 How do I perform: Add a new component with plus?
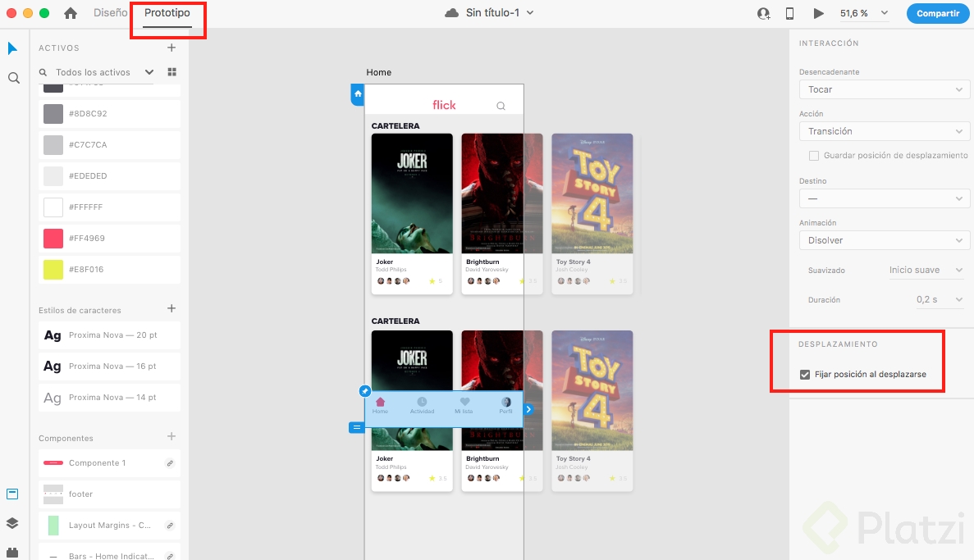point(171,436)
